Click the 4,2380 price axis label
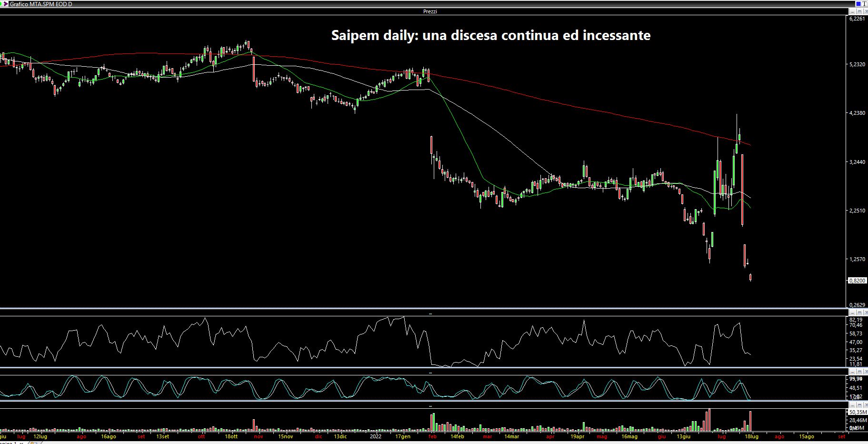The height and width of the screenshot is (444, 868). coord(857,113)
